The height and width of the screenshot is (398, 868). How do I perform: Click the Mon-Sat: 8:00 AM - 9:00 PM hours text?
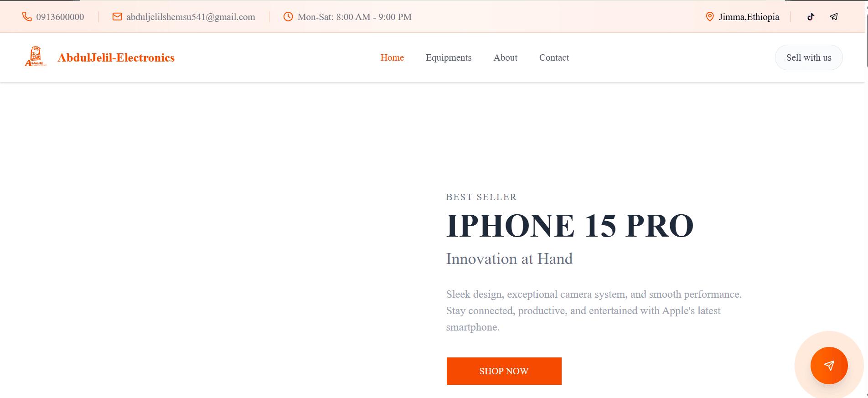[355, 17]
